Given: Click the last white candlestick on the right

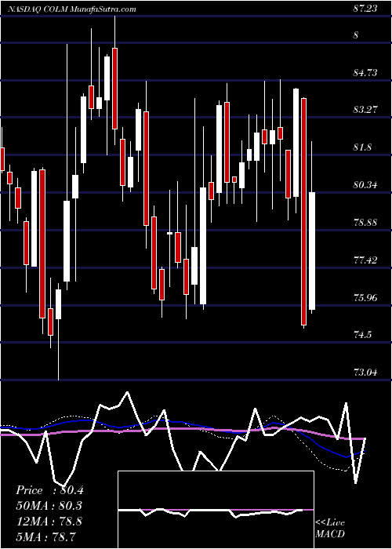Looking at the screenshot, I should [312, 251].
